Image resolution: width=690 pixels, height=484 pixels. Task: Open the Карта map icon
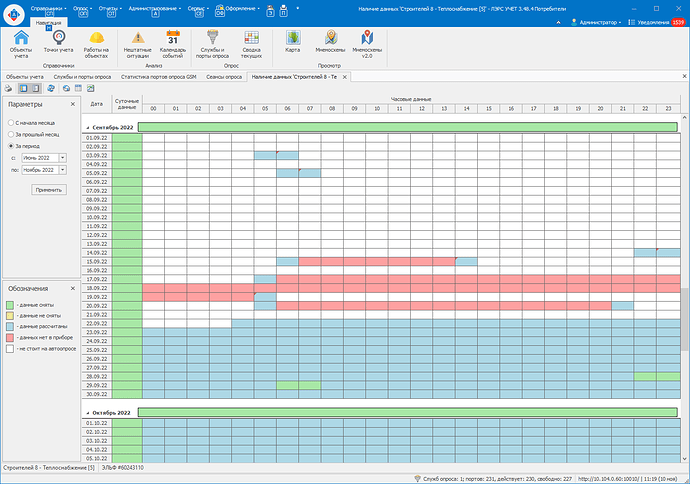tap(293, 38)
